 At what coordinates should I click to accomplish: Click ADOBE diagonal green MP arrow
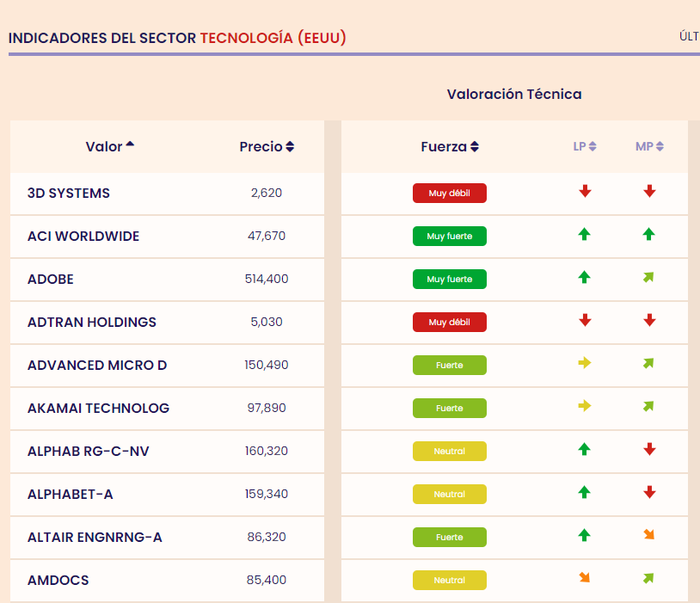click(648, 277)
